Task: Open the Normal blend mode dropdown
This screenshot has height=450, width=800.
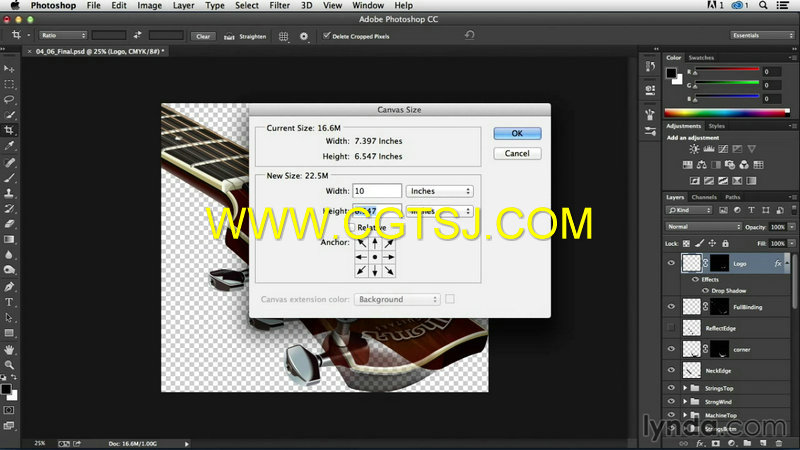Action: (x=703, y=227)
